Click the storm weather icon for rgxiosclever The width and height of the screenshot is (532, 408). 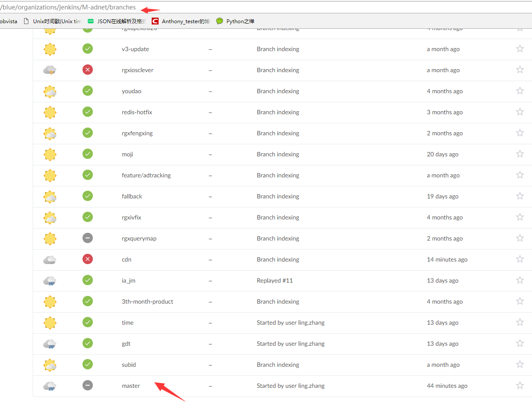click(50, 70)
